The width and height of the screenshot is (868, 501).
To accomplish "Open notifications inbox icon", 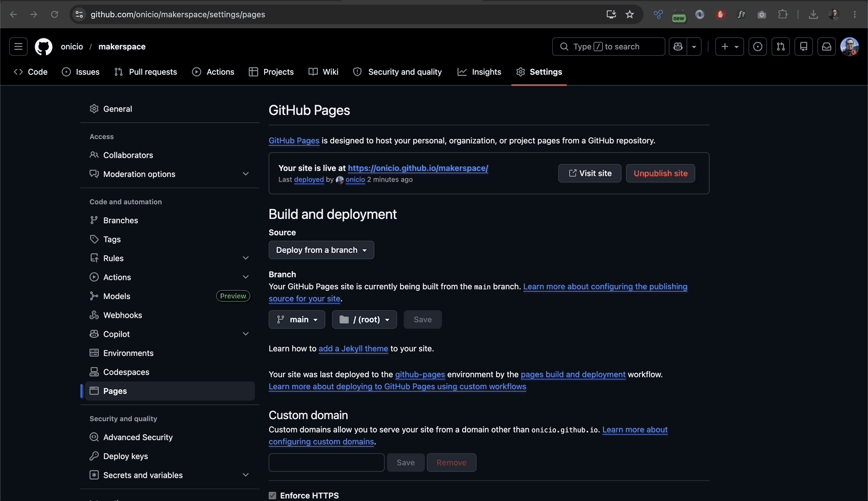I will pos(827,47).
